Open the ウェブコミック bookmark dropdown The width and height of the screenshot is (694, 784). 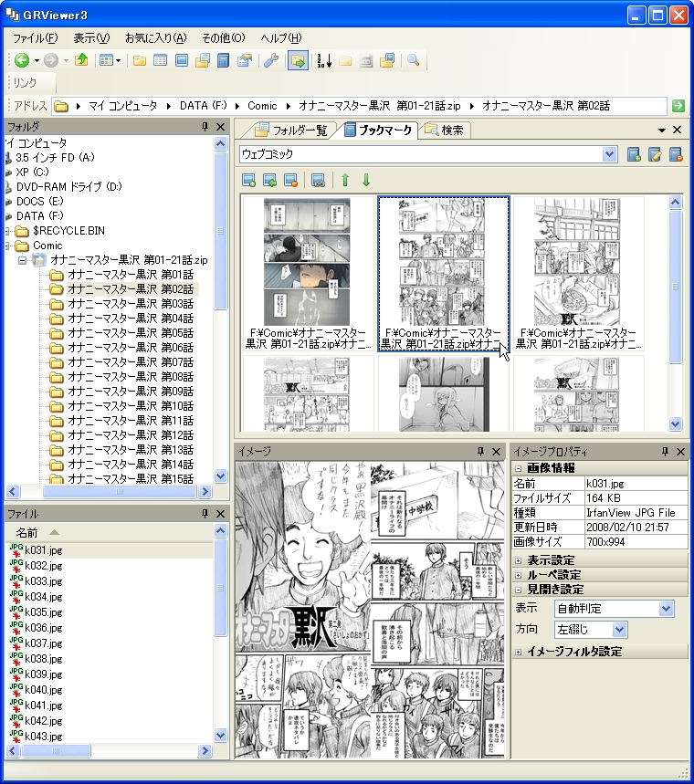click(609, 154)
